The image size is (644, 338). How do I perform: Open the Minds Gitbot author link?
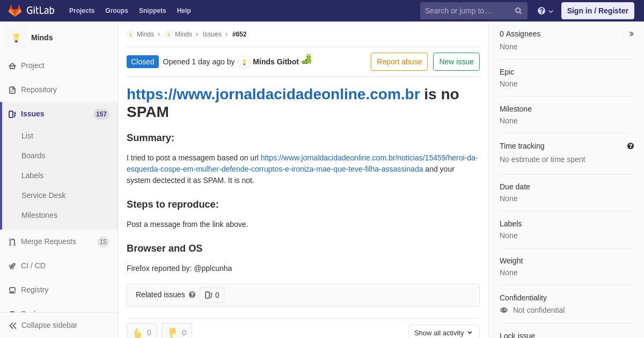(276, 62)
